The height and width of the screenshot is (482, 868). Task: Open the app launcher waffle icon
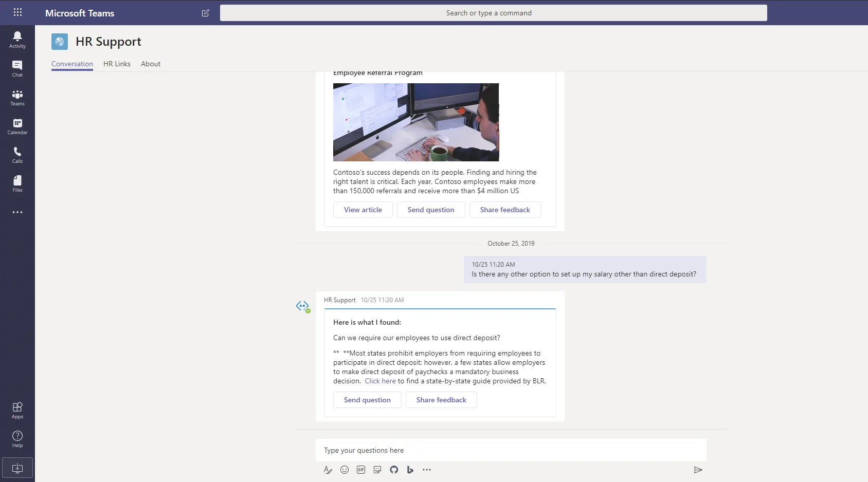pos(17,12)
